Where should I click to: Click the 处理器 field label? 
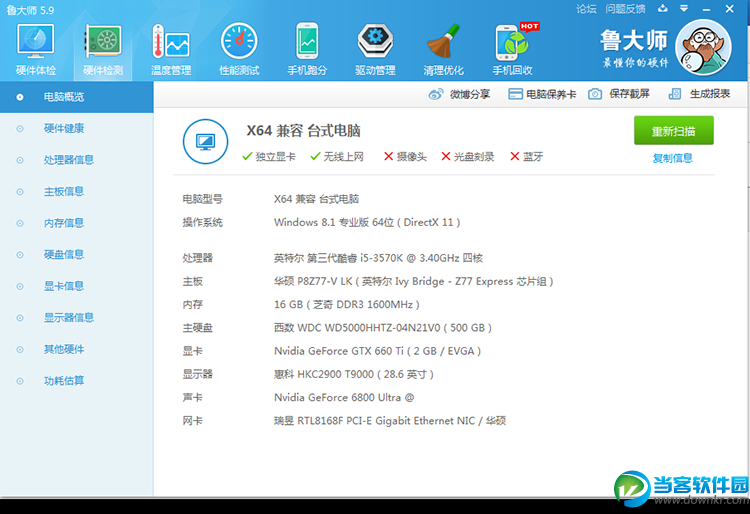point(197,258)
